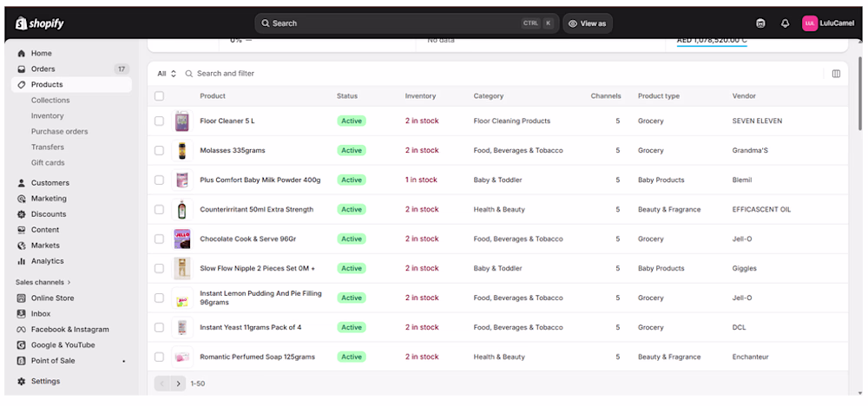This screenshot has height=406, width=868.
Task: Click the Molasses product thumbnail
Action: (x=182, y=150)
